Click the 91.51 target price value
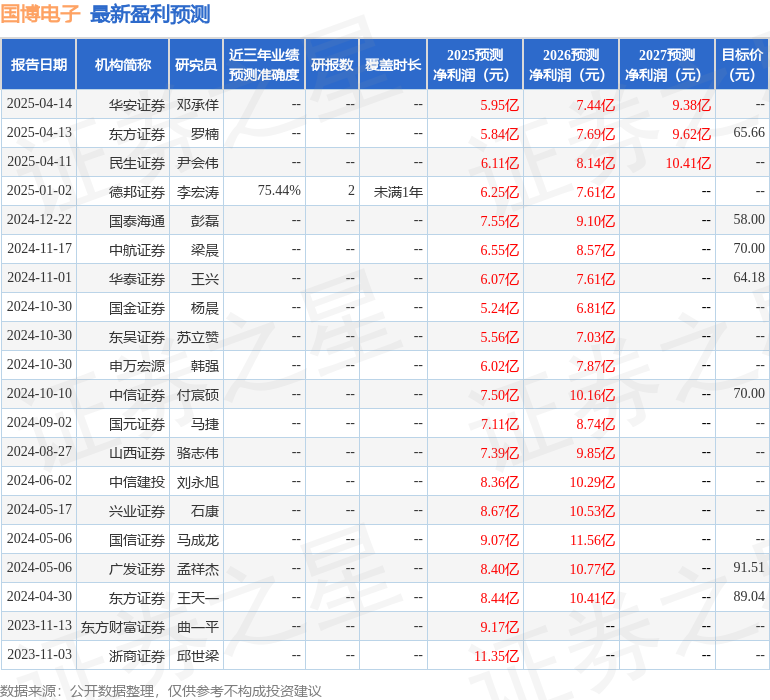770x700 pixels. (x=748, y=568)
